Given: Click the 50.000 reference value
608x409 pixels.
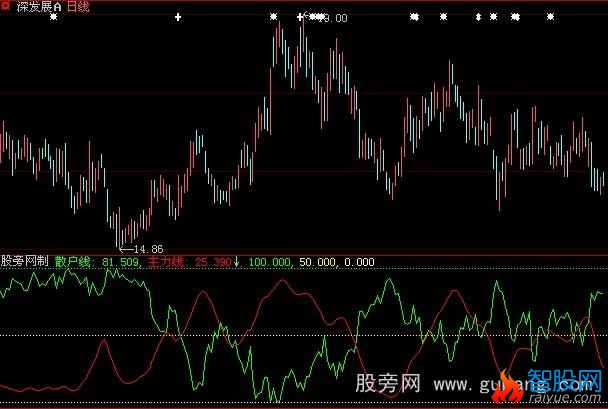Looking at the screenshot, I should [317, 262].
